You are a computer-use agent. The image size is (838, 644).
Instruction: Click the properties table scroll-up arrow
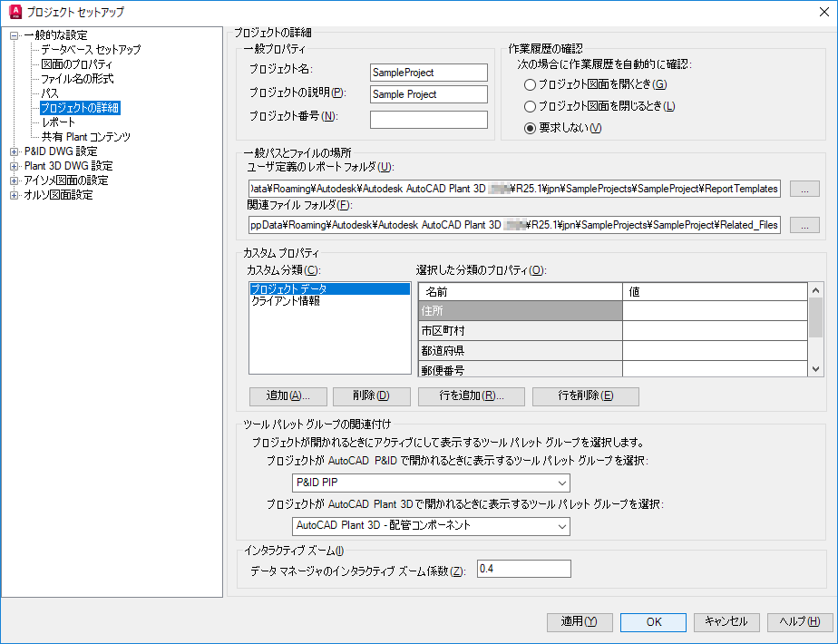click(x=815, y=290)
